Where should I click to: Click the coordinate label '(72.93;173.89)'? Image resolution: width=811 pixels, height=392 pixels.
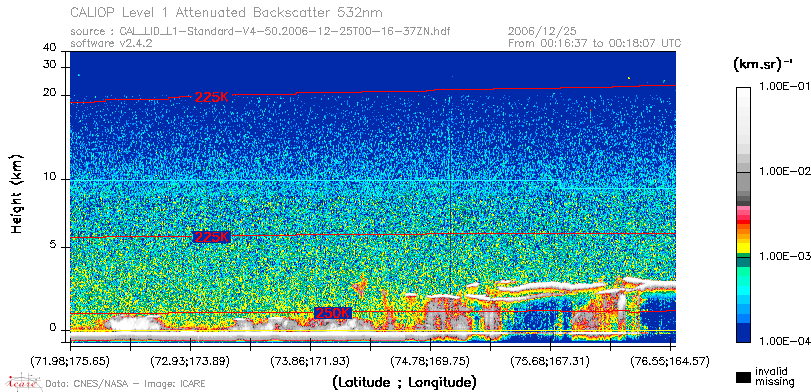click(x=190, y=360)
